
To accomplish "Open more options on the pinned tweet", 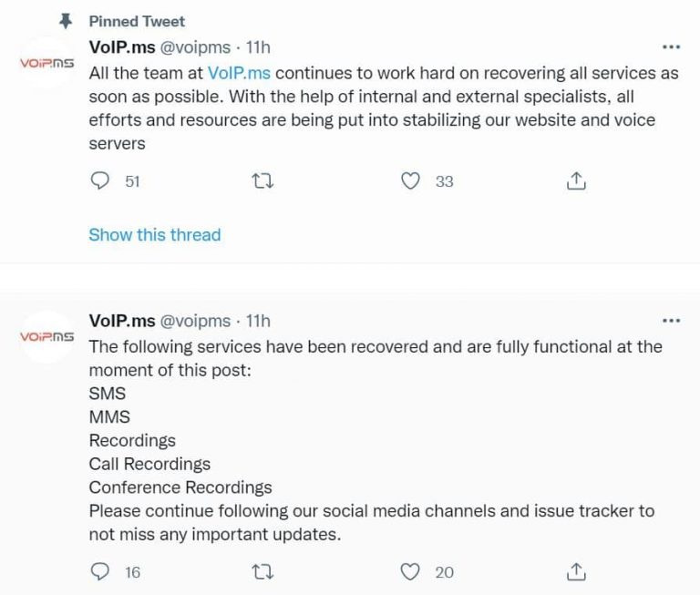I will [670, 46].
